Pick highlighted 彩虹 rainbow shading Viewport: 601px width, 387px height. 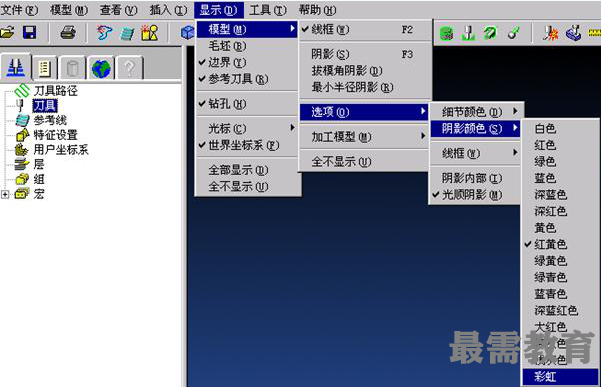(560, 377)
